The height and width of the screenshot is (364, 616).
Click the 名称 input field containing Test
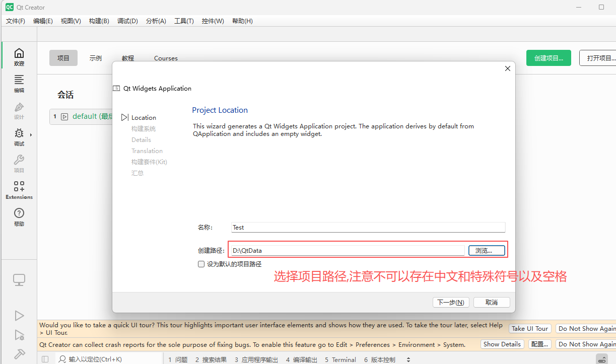pyautogui.click(x=368, y=227)
